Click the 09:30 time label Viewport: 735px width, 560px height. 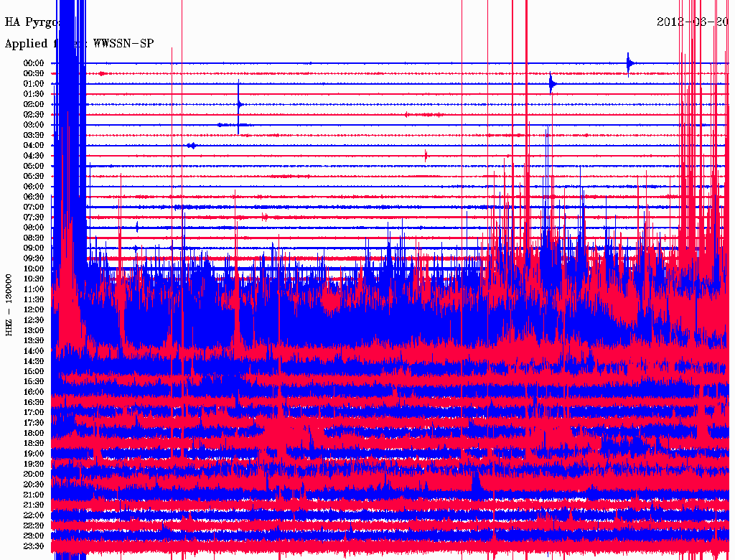(34, 258)
